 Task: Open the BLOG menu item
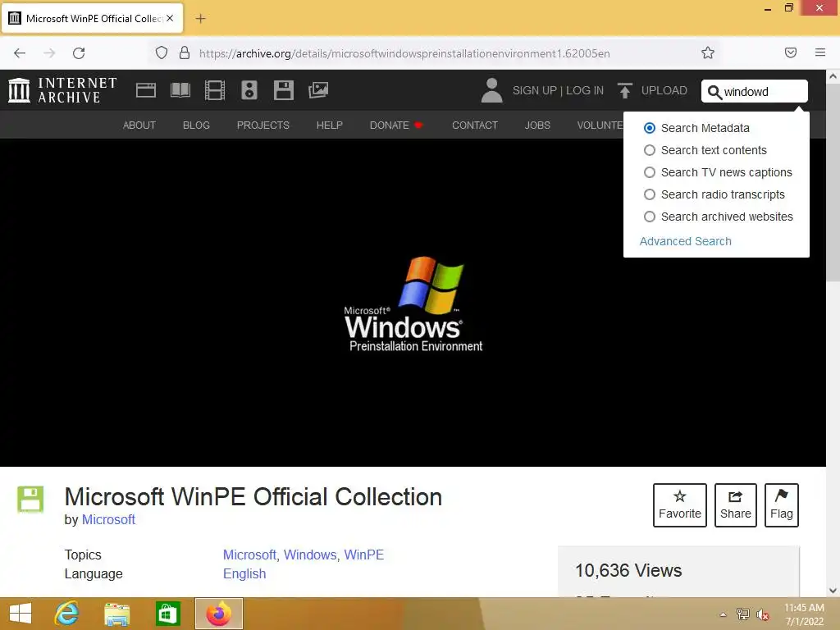pos(196,125)
